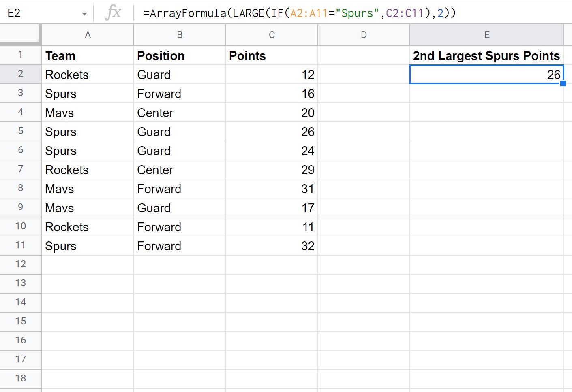Select Forward cell in row 10
572x392 pixels.
[180, 227]
